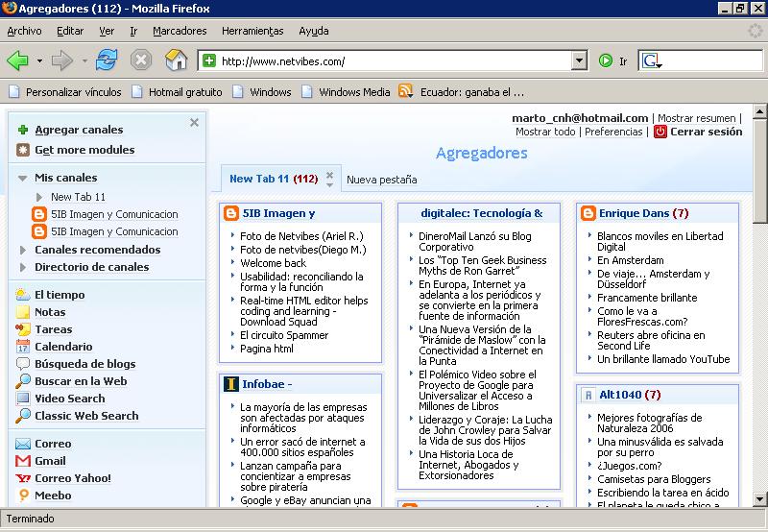Click the Meebo icon
768x532 pixels.
(x=23, y=496)
